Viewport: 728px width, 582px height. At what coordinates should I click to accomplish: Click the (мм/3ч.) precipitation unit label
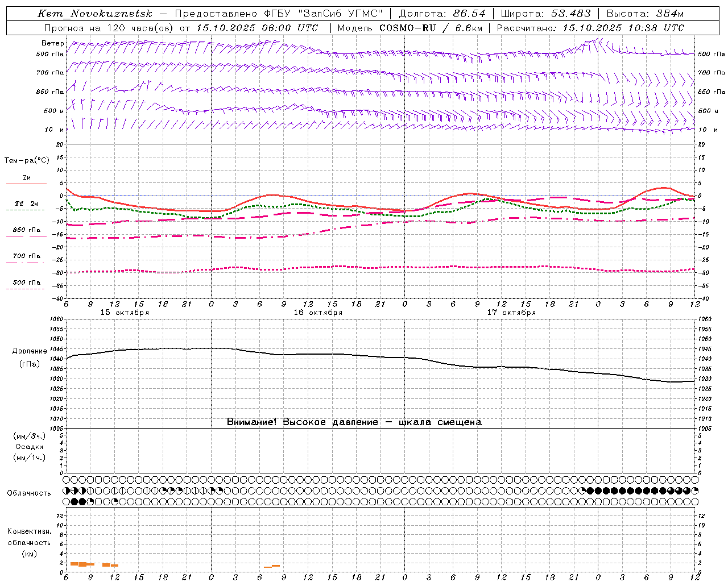click(29, 436)
